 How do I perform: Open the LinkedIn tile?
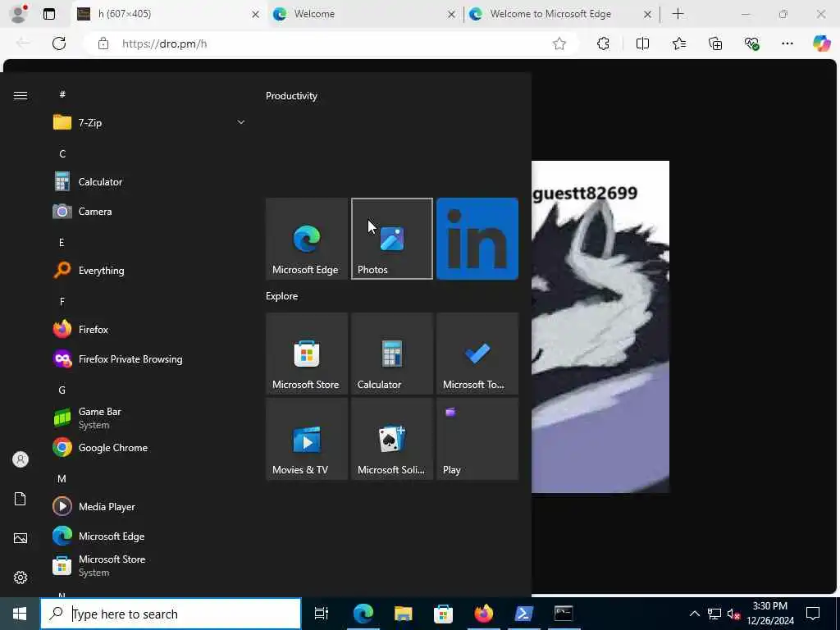point(477,239)
